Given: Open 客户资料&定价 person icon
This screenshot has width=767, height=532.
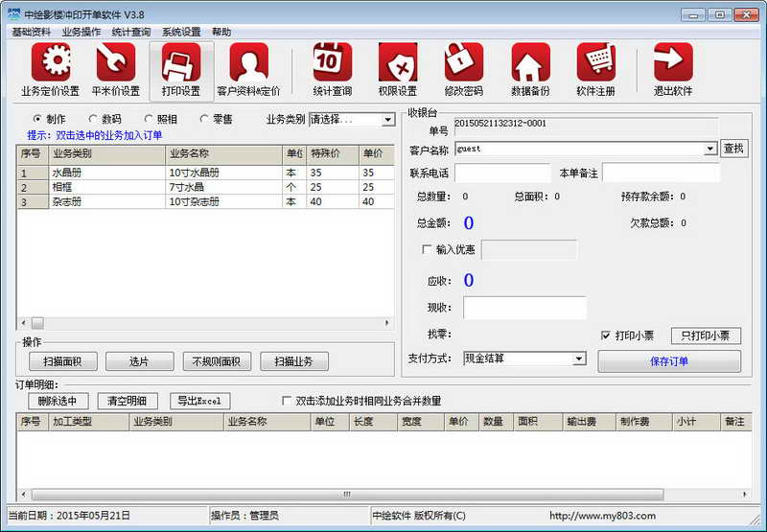Looking at the screenshot, I should (x=248, y=63).
